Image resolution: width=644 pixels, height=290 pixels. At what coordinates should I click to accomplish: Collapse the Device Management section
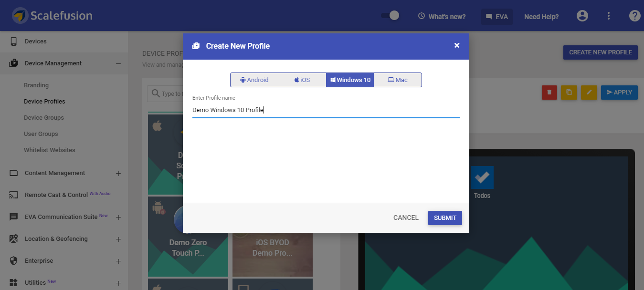[118, 63]
